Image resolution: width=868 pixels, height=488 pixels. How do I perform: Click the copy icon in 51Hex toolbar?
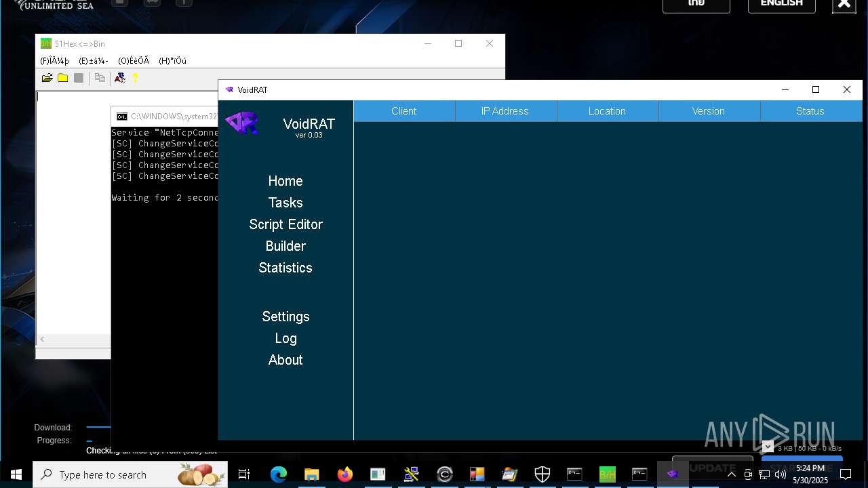click(100, 78)
